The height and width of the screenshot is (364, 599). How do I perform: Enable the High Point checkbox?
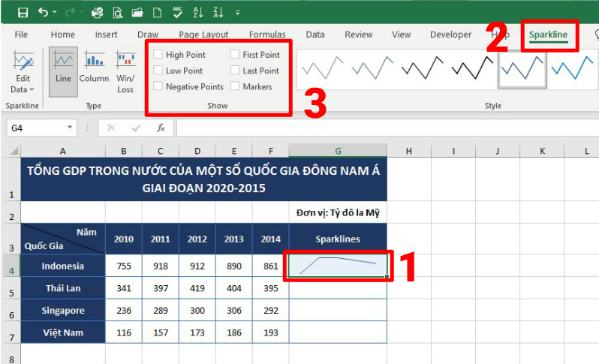tap(158, 55)
